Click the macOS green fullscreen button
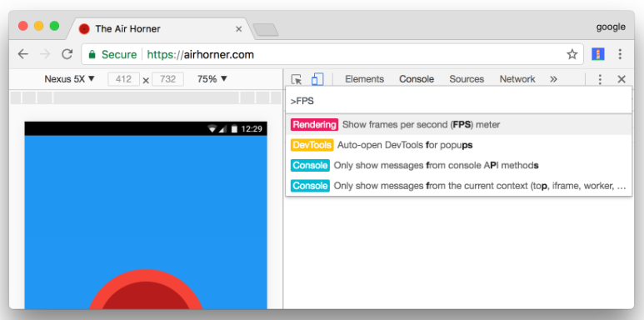Screen dimensions: 644x320 click(54, 27)
